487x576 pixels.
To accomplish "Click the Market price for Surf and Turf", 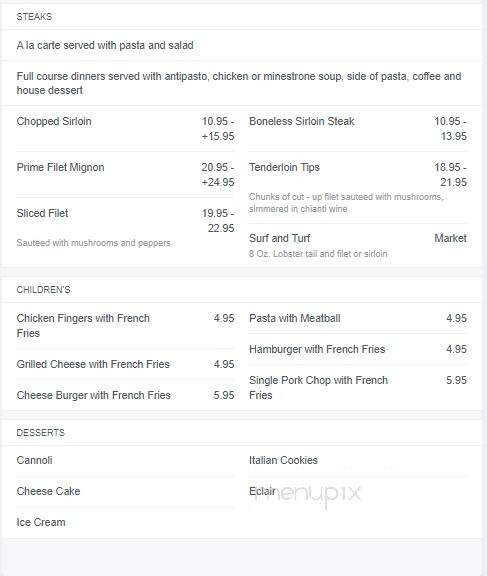I will [451, 238].
